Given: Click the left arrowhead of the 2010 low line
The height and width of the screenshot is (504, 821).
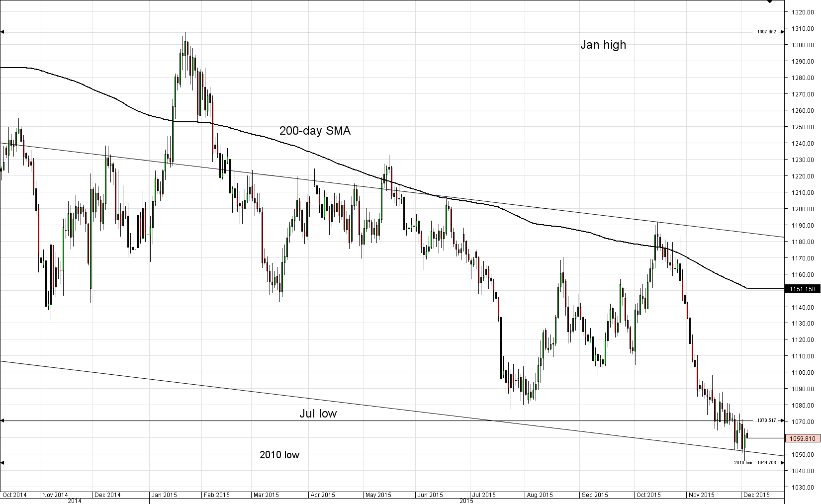Looking at the screenshot, I should tap(2, 463).
